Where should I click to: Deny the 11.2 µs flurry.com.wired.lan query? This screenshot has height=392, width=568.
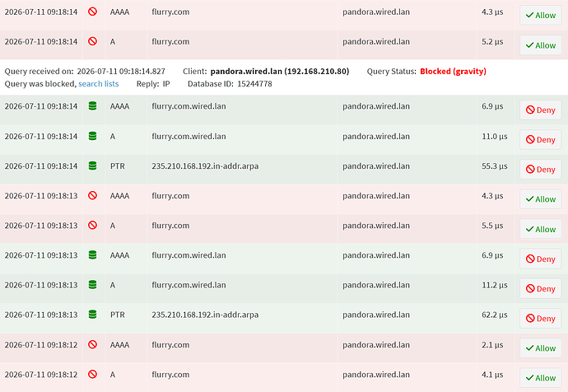tap(541, 288)
